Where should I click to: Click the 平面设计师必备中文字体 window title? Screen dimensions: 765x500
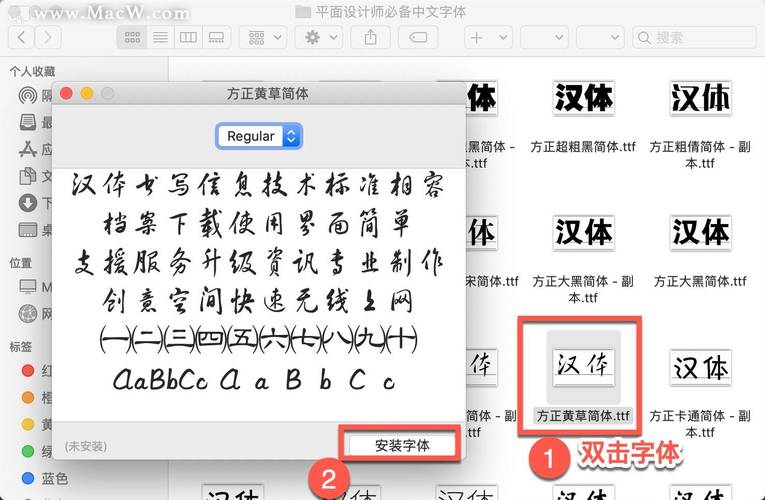pyautogui.click(x=390, y=11)
